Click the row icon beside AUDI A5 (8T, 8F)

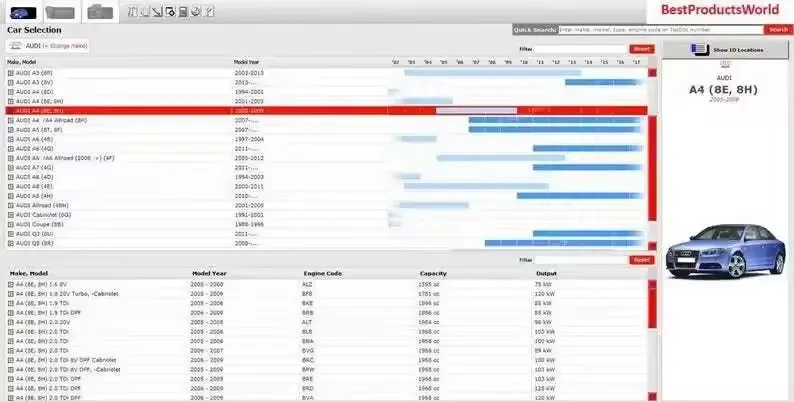11,130
